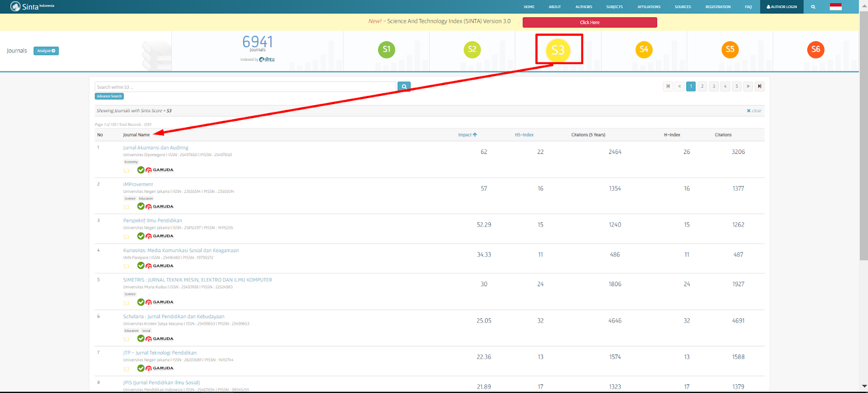Viewport: 868px width, 393px height.
Task: Open the Advance Search button
Action: (x=109, y=96)
